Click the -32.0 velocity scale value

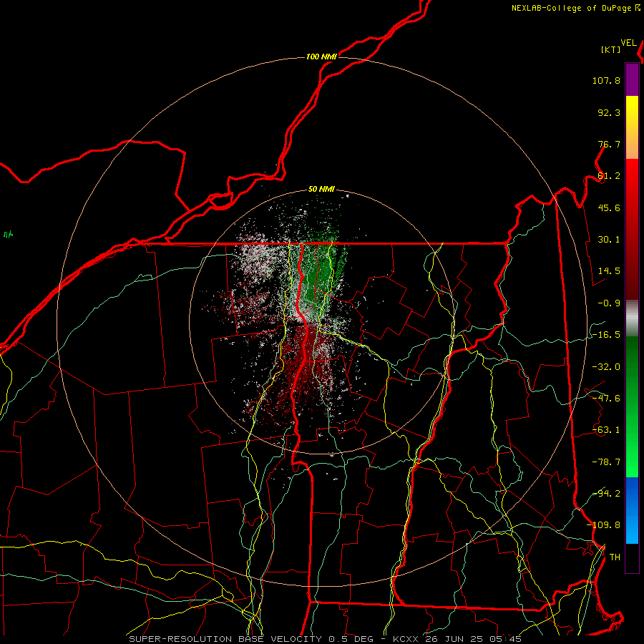[x=606, y=367]
